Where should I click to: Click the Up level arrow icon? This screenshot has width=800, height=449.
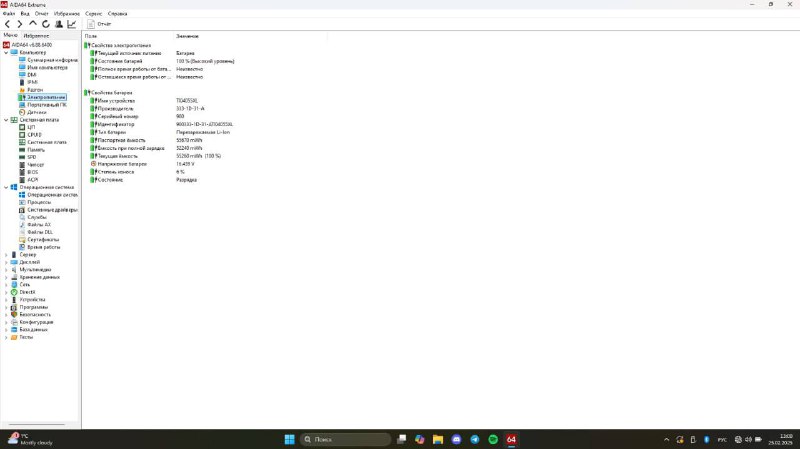[x=33, y=23]
